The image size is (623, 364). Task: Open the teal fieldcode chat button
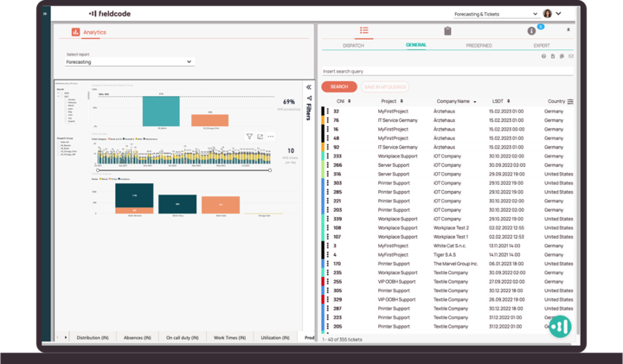coord(560,327)
